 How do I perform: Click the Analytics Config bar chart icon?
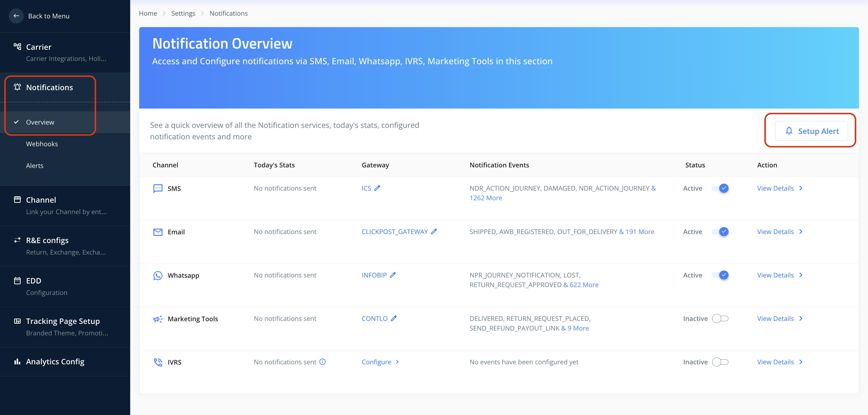coord(17,361)
